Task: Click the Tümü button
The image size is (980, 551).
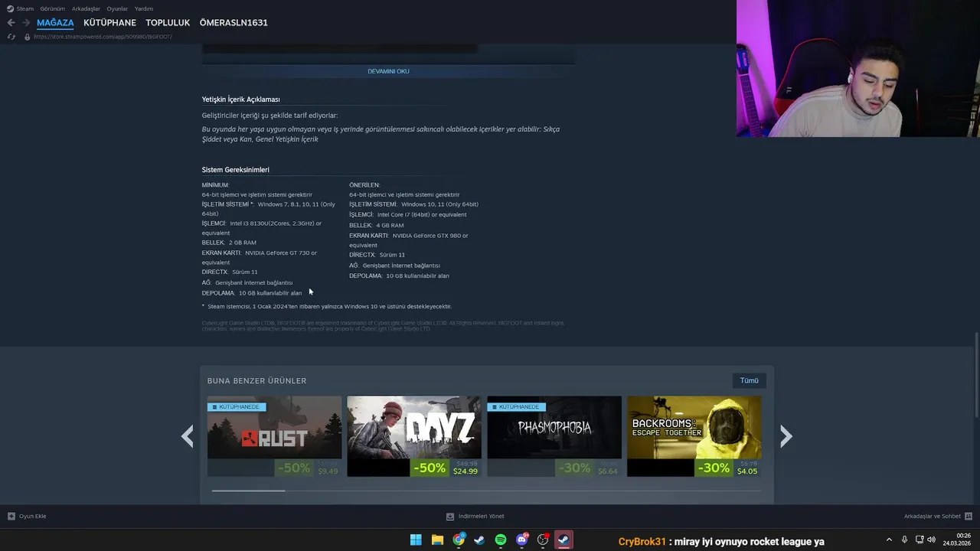Action: pos(749,380)
